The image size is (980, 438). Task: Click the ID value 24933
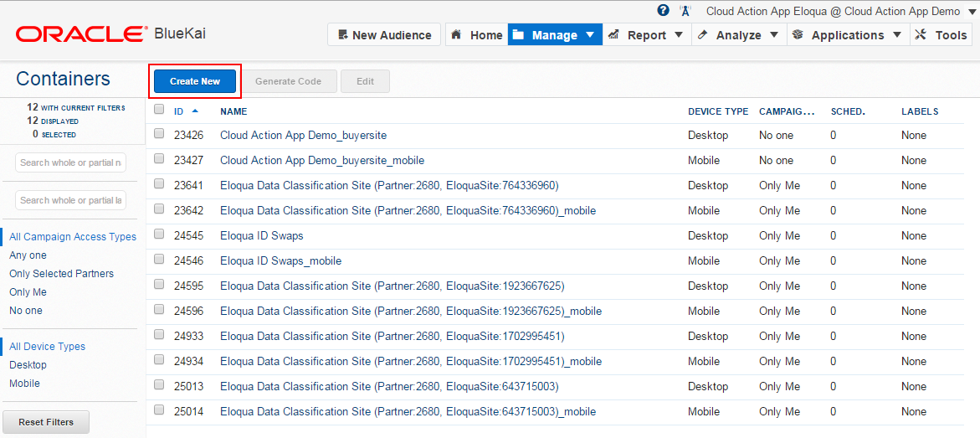188,336
